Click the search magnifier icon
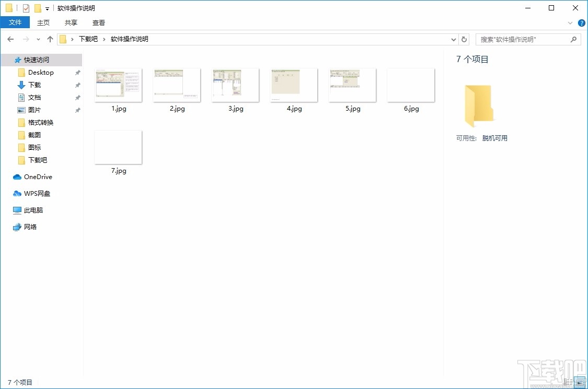Screen dimensions: 588x389 (573, 39)
